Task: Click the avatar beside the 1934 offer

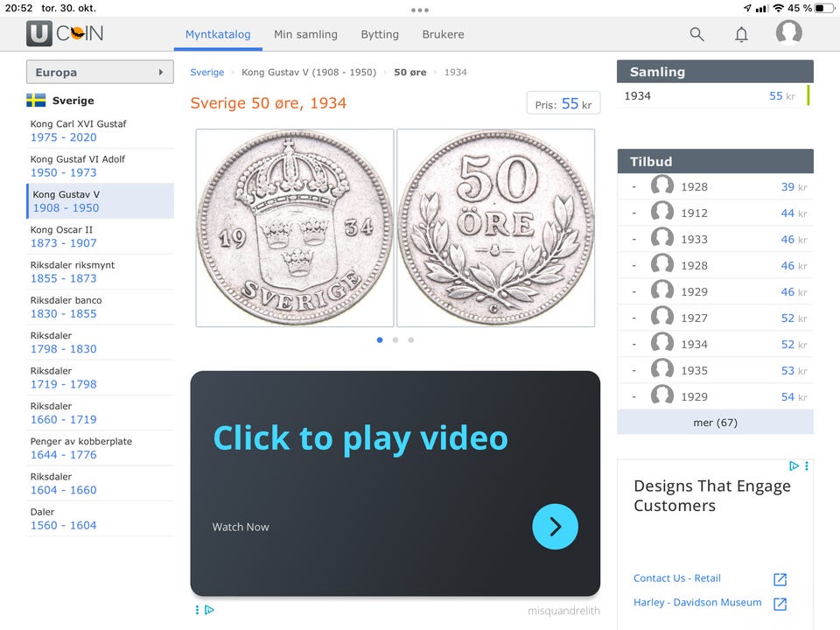Action: pyautogui.click(x=662, y=342)
